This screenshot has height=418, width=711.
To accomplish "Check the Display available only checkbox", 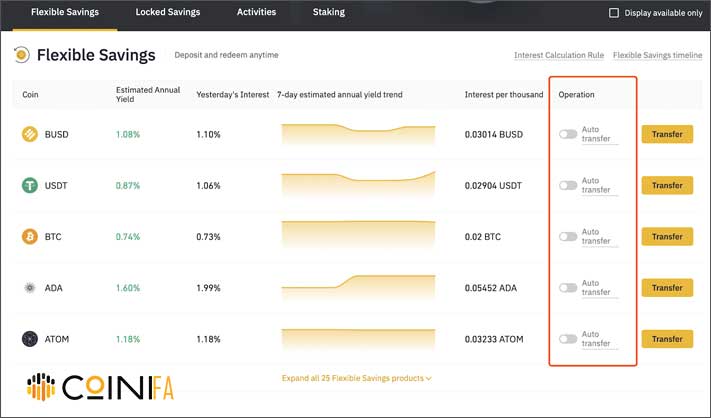I will click(x=614, y=13).
